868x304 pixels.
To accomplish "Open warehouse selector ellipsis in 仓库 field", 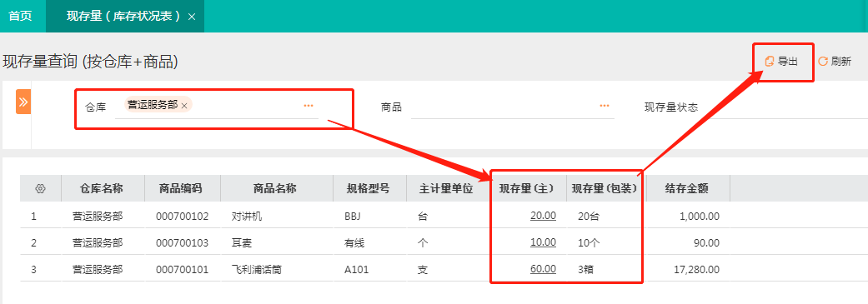I will click(309, 106).
